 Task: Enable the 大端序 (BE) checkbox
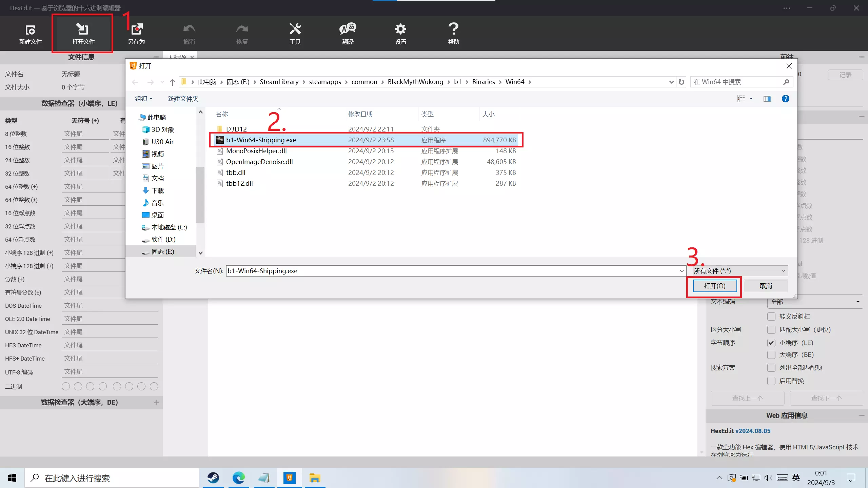pyautogui.click(x=771, y=355)
